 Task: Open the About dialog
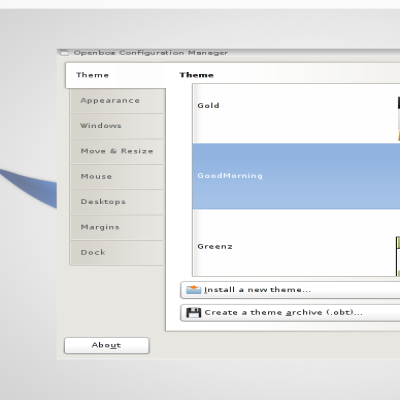tap(107, 345)
